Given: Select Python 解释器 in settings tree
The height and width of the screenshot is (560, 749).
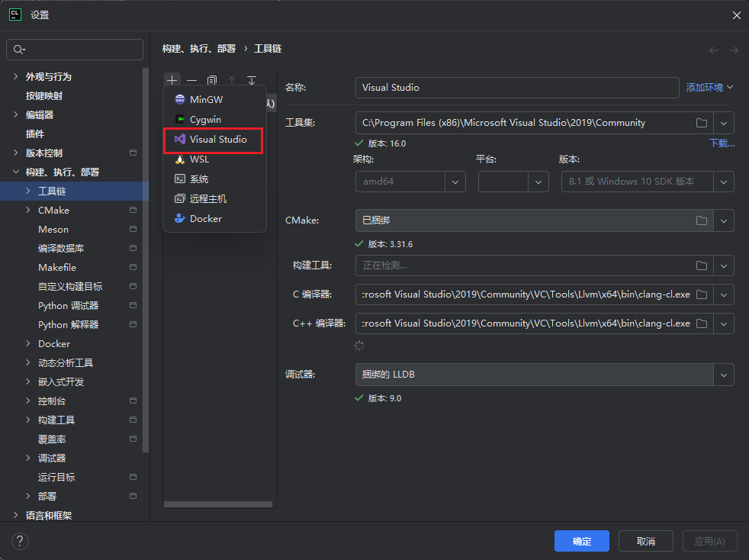Looking at the screenshot, I should pyautogui.click(x=69, y=325).
